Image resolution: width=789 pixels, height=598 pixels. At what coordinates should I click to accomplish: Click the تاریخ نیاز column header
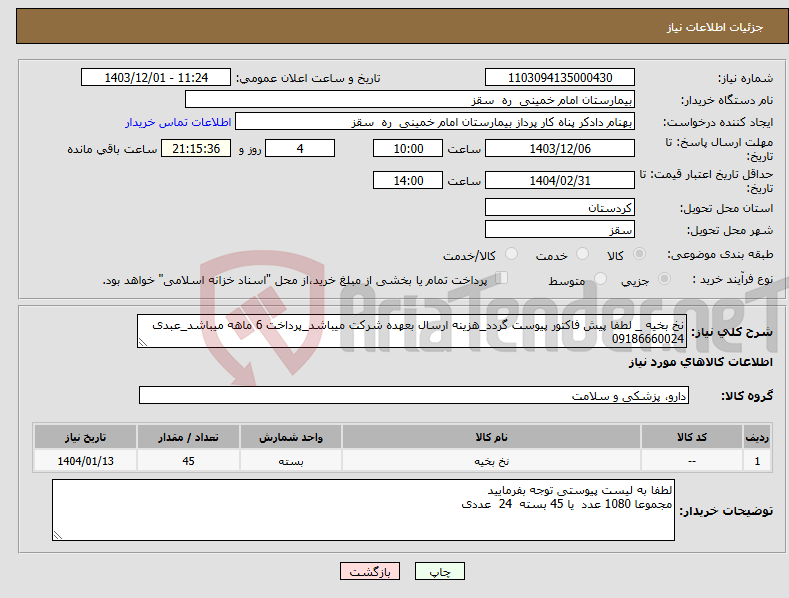[86, 437]
